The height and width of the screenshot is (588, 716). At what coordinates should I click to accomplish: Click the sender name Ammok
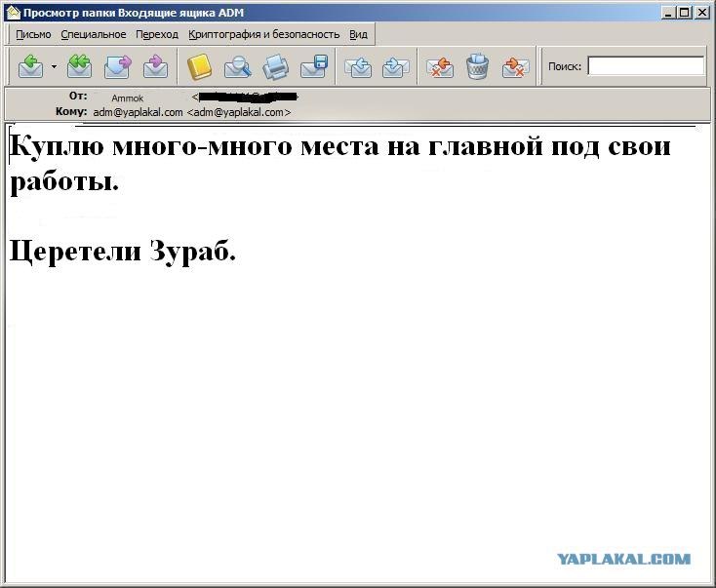point(128,98)
